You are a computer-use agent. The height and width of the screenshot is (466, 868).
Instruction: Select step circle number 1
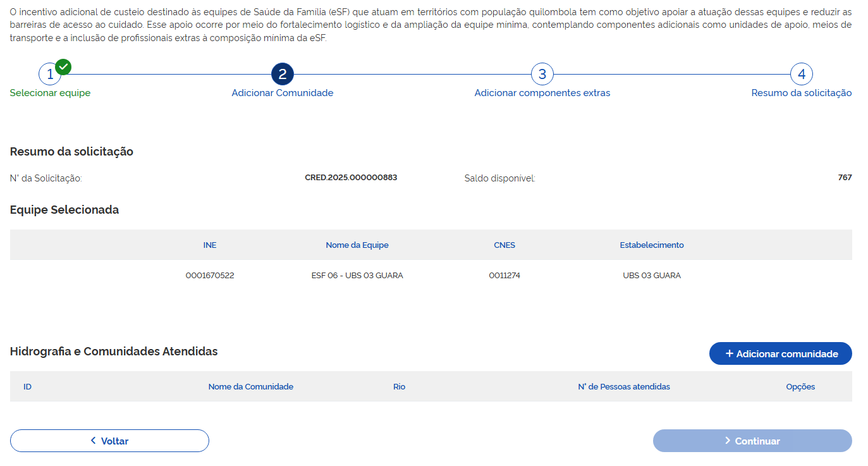coord(49,75)
